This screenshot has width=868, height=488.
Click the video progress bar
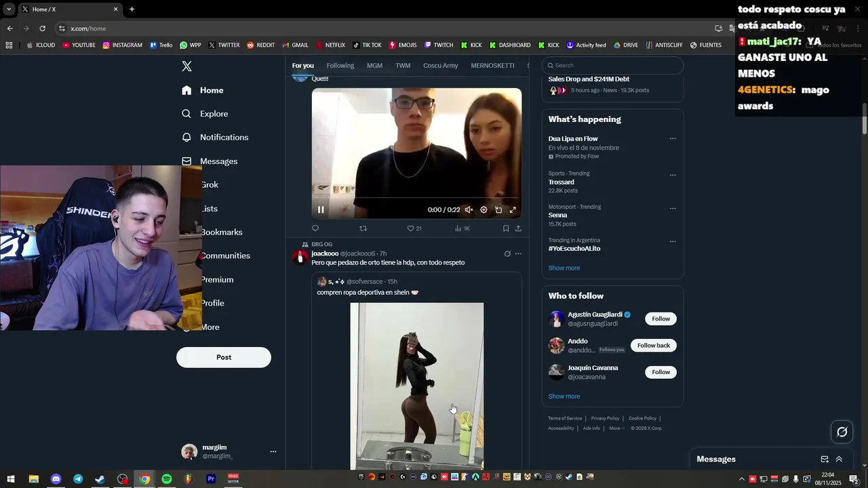pos(416,199)
